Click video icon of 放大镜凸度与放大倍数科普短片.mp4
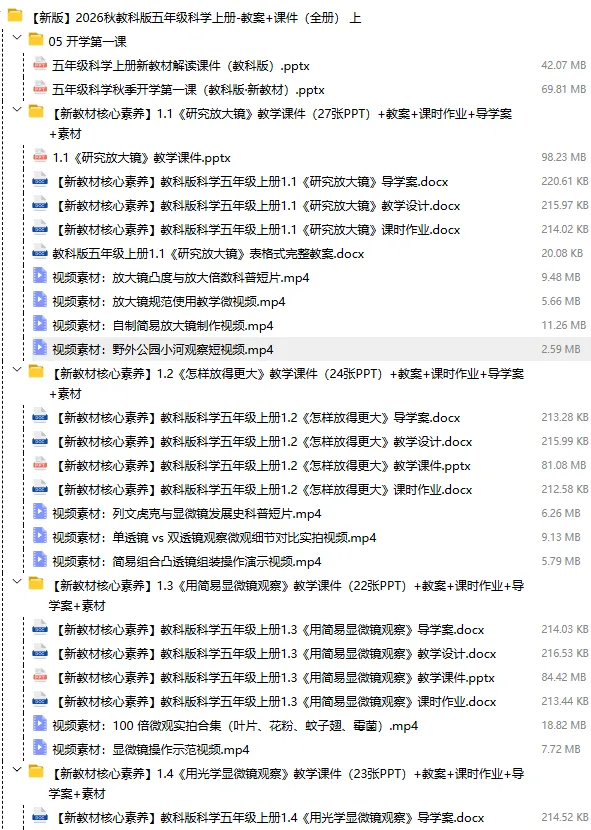 [40, 276]
